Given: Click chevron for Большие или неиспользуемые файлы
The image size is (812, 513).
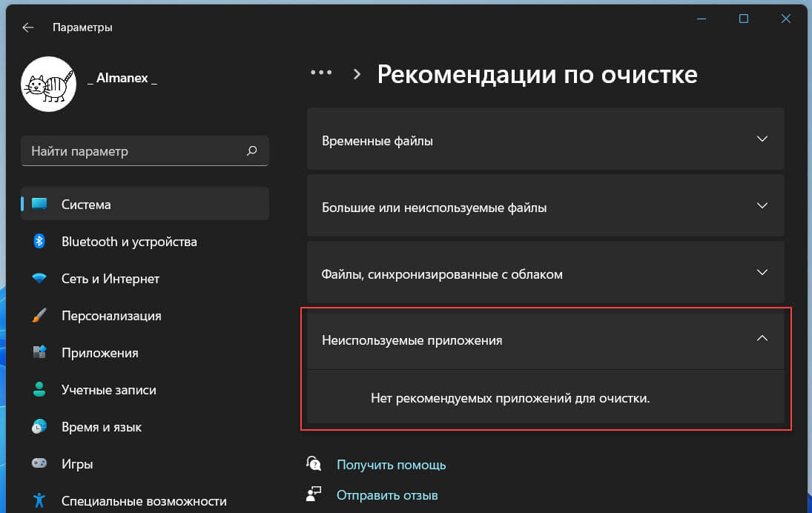Looking at the screenshot, I should click(x=762, y=205).
